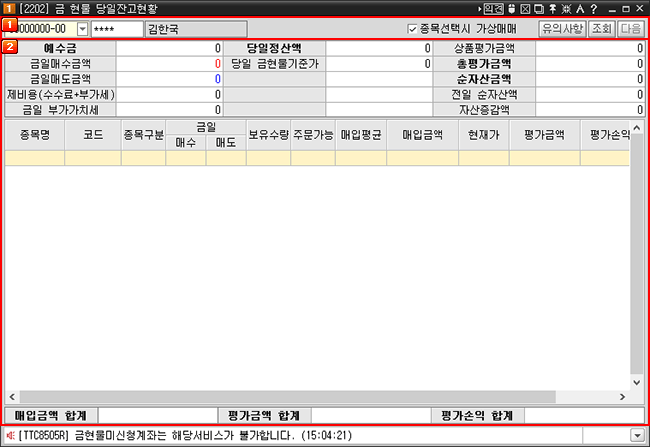650x447 pixels.
Task: Click the crossed-box icon in title bar
Action: (526, 9)
